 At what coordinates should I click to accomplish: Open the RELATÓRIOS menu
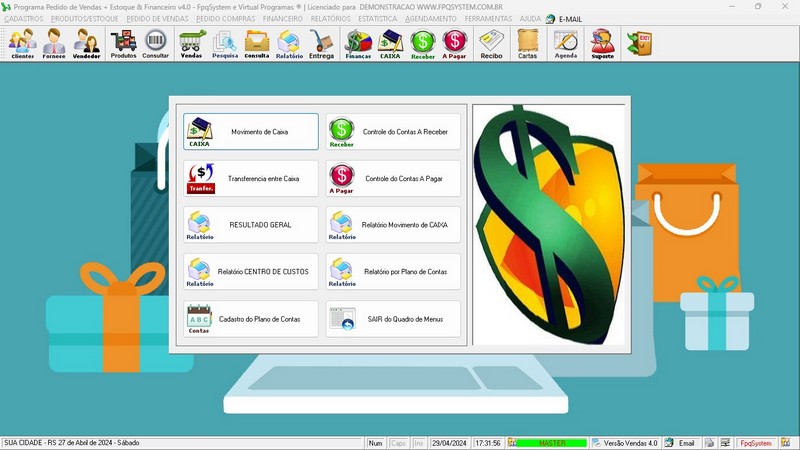click(x=331, y=18)
